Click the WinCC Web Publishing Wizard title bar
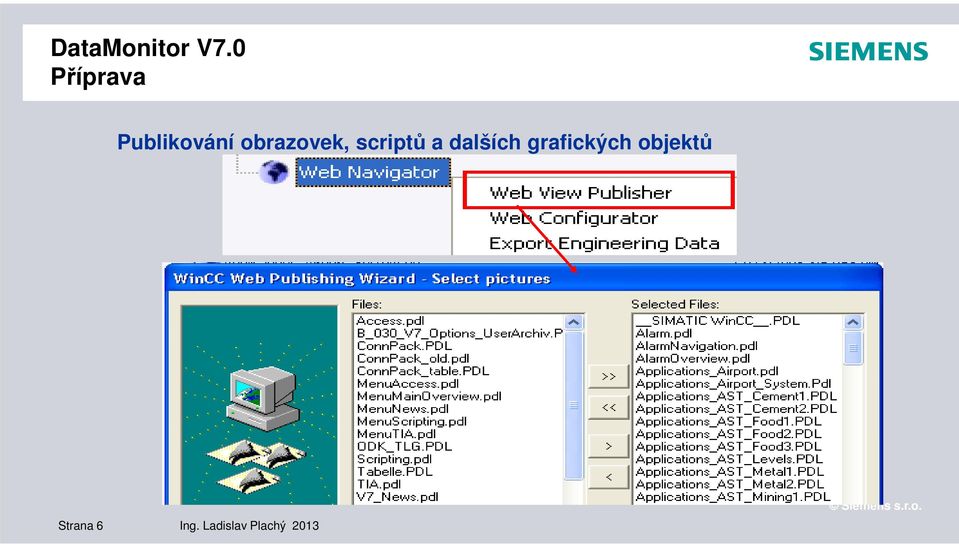Screen dimensions: 959x545 [523, 278]
